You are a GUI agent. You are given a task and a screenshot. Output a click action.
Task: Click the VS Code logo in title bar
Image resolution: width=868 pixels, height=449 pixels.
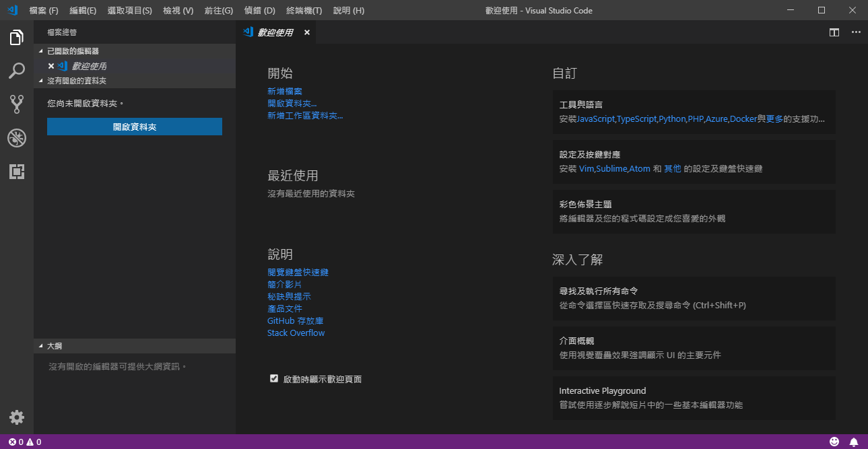click(12, 10)
